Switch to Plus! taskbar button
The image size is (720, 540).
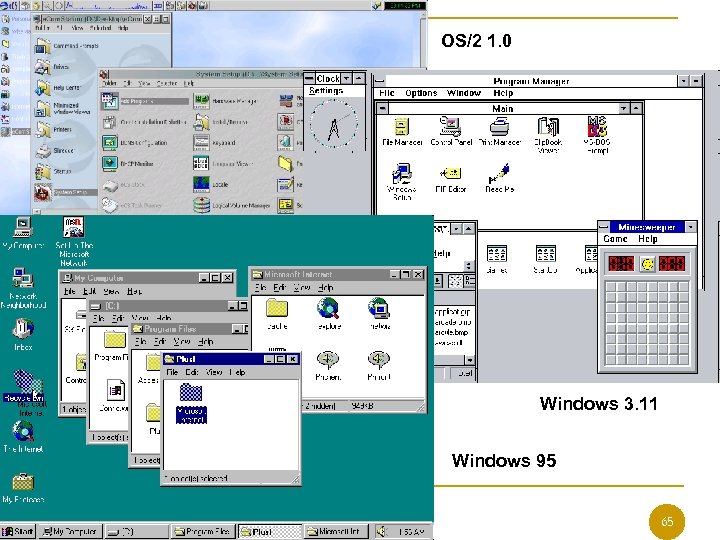pyautogui.click(x=270, y=532)
